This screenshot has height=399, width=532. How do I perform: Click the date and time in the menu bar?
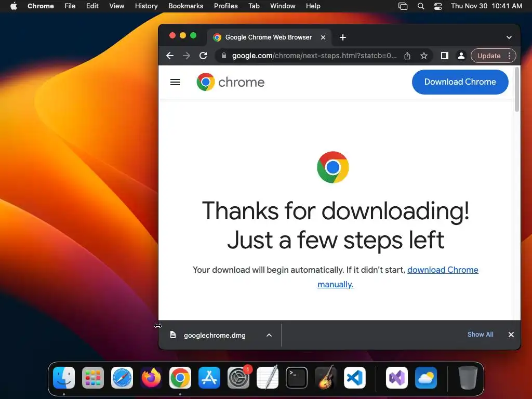click(x=486, y=6)
